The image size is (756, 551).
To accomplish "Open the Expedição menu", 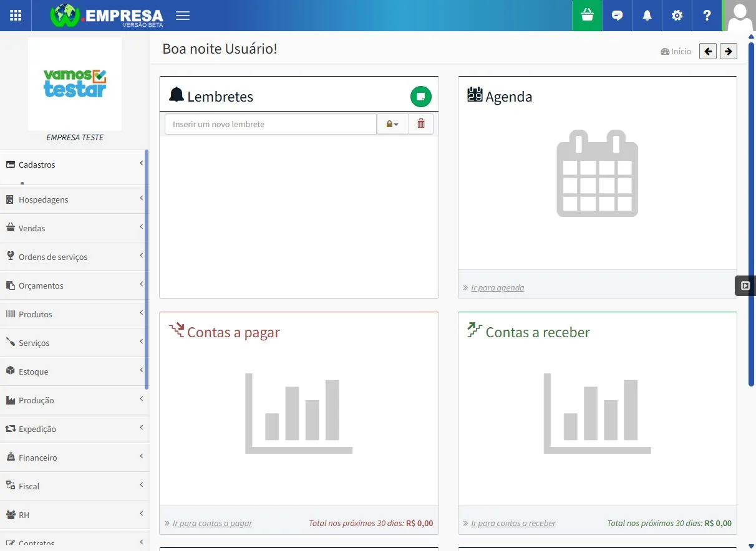I will pos(75,429).
